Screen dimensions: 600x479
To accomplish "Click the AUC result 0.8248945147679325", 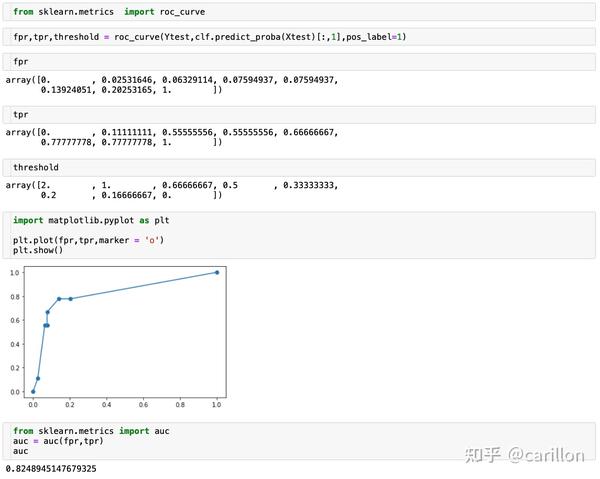I will (51, 468).
